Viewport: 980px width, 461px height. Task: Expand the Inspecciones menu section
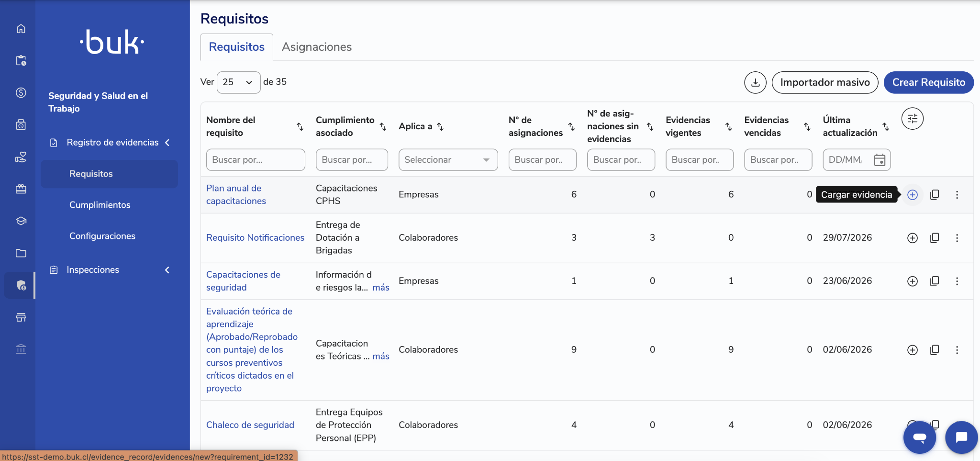click(x=167, y=270)
